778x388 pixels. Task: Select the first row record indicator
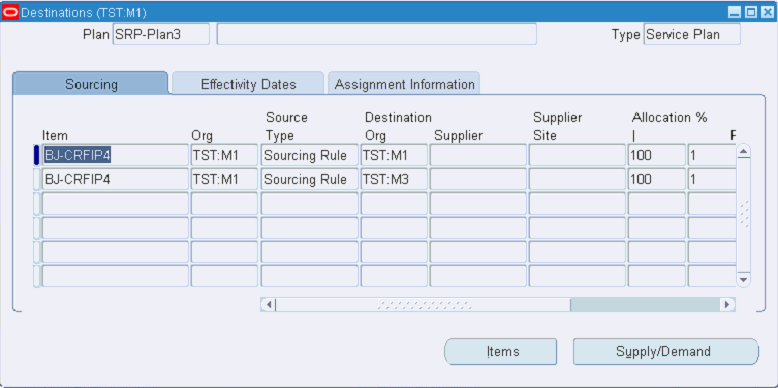(36, 155)
